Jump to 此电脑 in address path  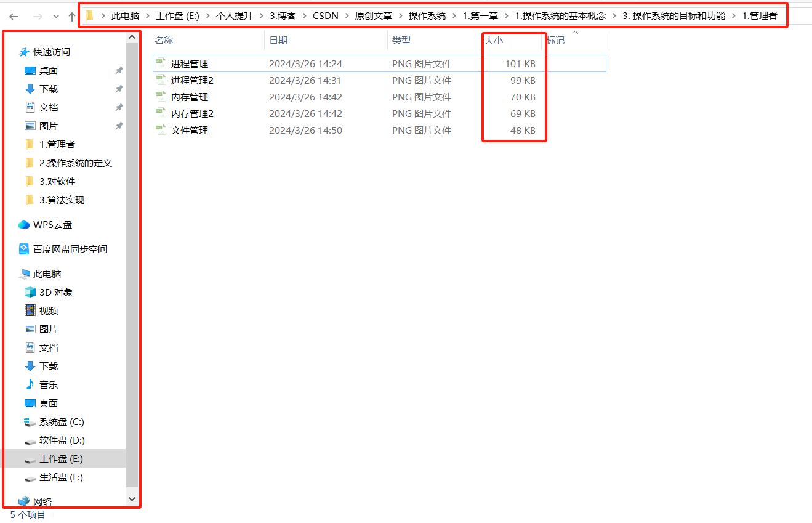[x=125, y=16]
